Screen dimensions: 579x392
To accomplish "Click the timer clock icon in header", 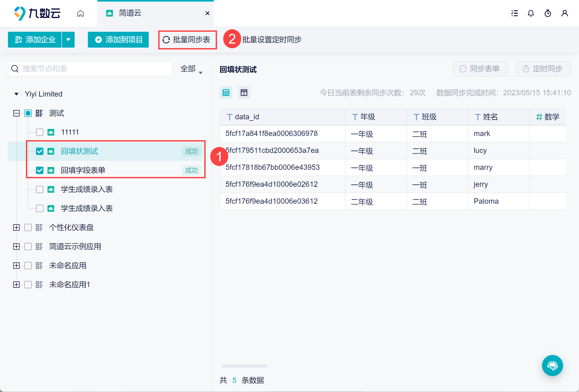I will [548, 13].
